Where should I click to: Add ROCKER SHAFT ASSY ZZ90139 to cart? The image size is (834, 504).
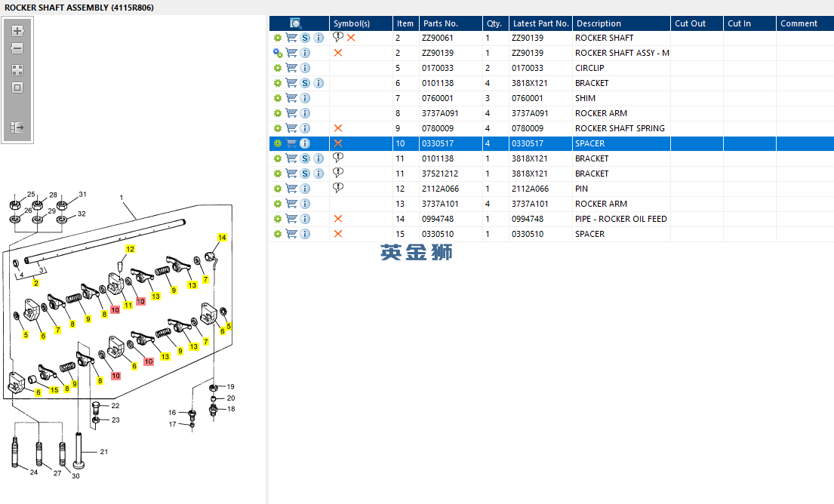[291, 53]
